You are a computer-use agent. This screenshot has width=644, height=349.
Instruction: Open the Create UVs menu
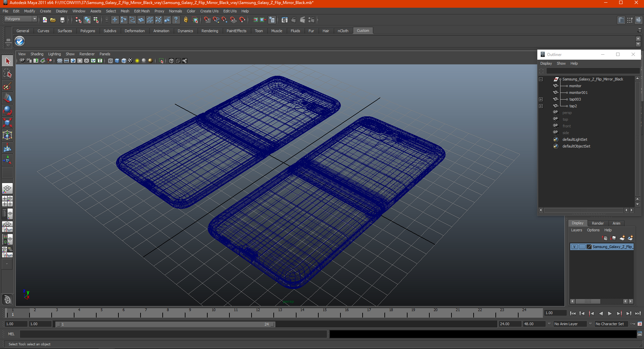coord(209,11)
